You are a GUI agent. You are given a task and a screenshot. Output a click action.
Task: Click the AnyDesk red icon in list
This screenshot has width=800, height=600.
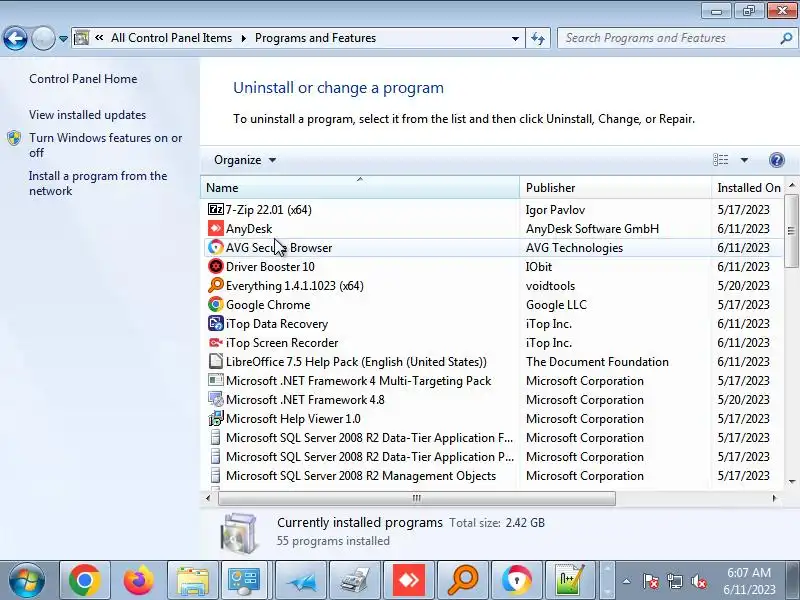pyautogui.click(x=216, y=229)
